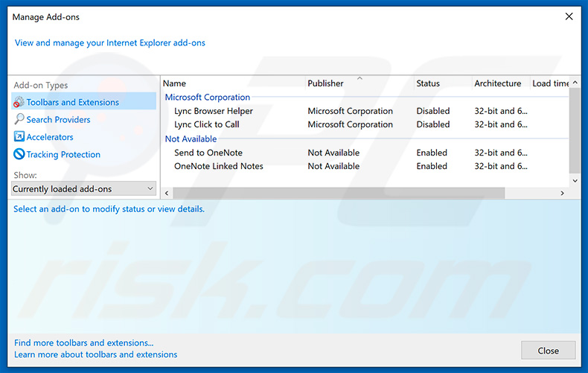Click the vertical scrollbar down arrow
Viewport: 588px width, 373px height.
575,181
